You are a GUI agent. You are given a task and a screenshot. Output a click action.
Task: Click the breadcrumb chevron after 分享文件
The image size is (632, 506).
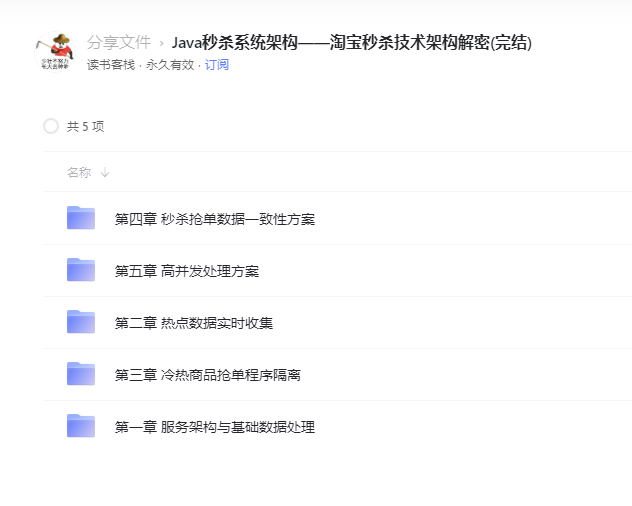pos(162,43)
